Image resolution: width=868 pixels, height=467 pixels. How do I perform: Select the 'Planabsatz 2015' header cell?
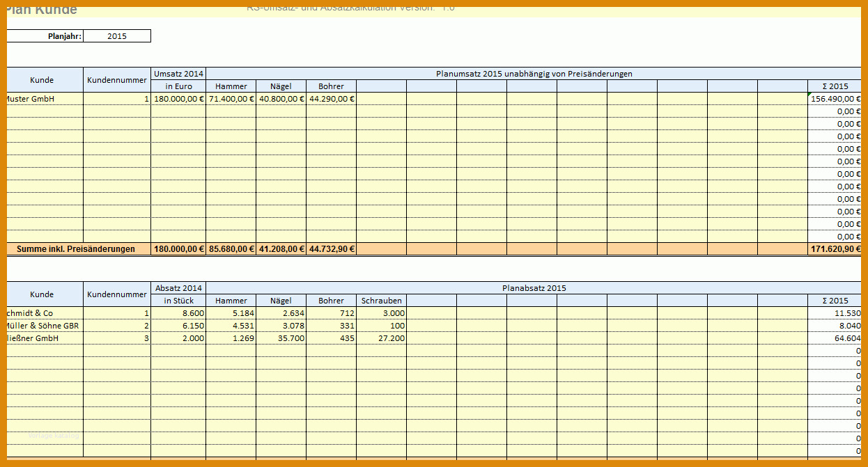(534, 287)
